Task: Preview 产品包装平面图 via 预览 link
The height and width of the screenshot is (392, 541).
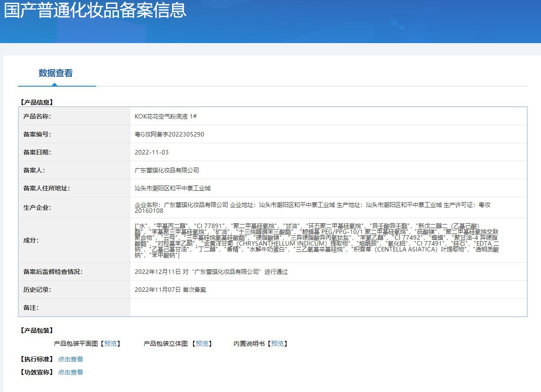Action: point(110,344)
